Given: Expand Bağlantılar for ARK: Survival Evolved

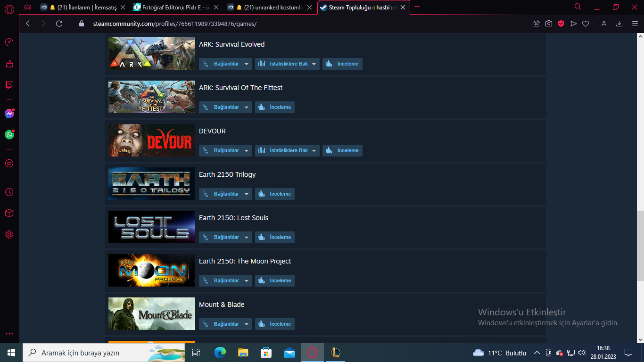Looking at the screenshot, I should pyautogui.click(x=225, y=64).
